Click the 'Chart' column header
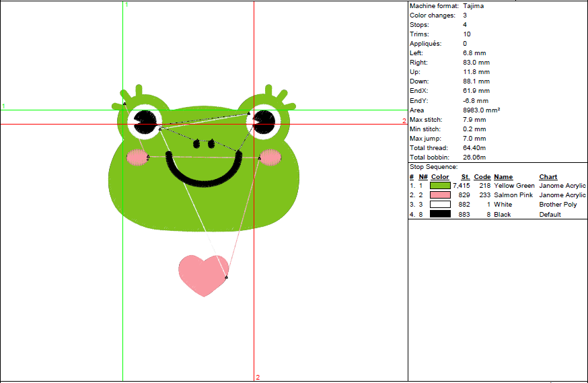 [548, 176]
